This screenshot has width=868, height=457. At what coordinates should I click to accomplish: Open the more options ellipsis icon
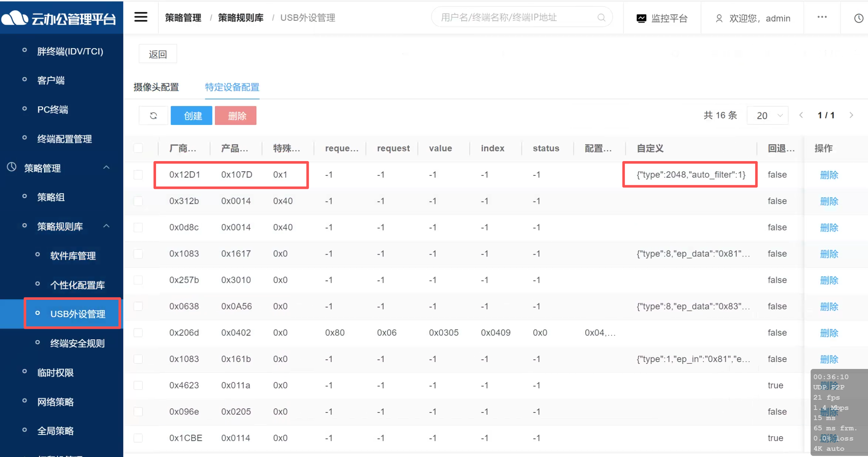tap(822, 17)
